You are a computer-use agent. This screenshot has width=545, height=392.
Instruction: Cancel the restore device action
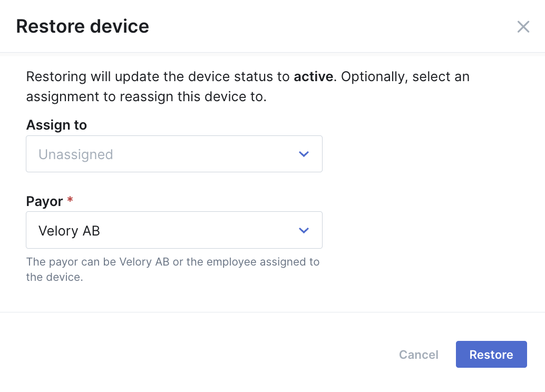tap(419, 355)
